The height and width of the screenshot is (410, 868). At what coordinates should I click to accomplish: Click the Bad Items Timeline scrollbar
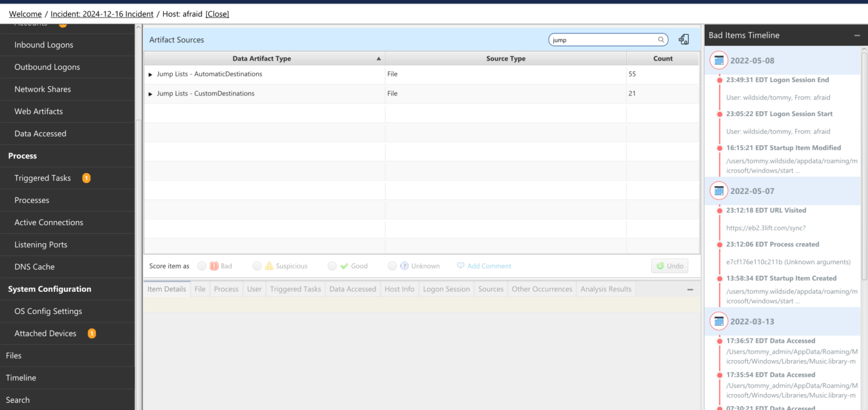(x=864, y=164)
